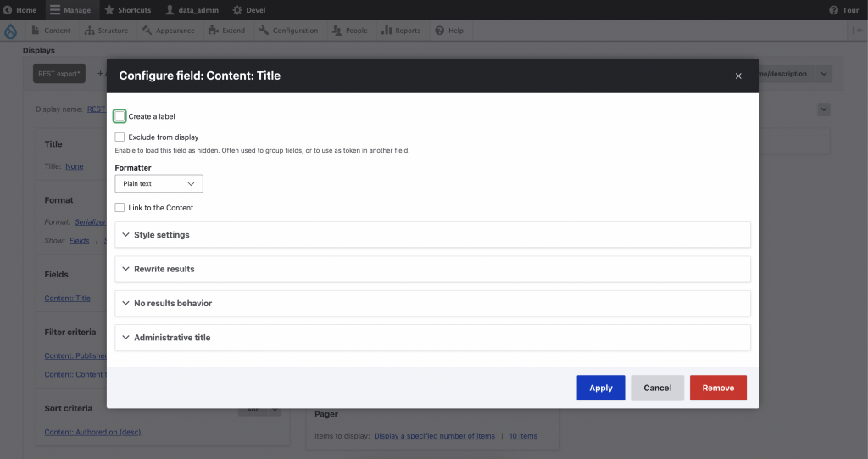
Task: Open the Tour help icon
Action: click(833, 10)
